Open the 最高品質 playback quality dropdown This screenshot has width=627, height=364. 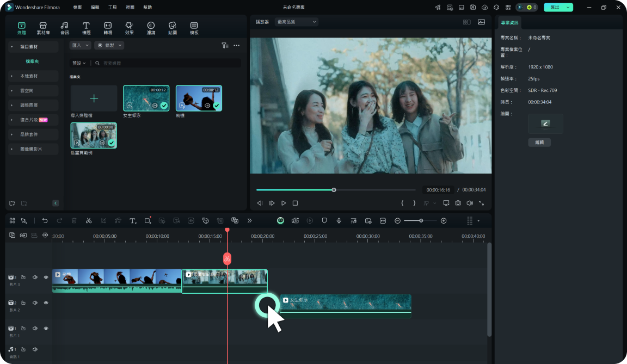[296, 22]
